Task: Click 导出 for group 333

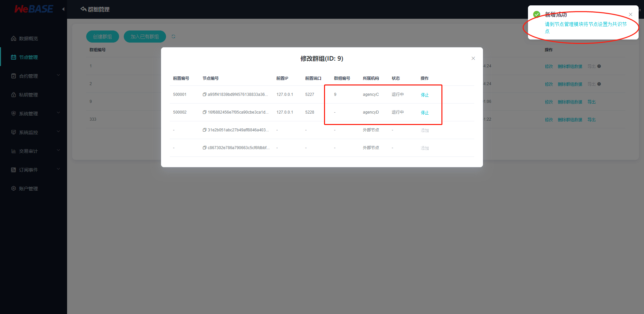Action: coord(591,120)
